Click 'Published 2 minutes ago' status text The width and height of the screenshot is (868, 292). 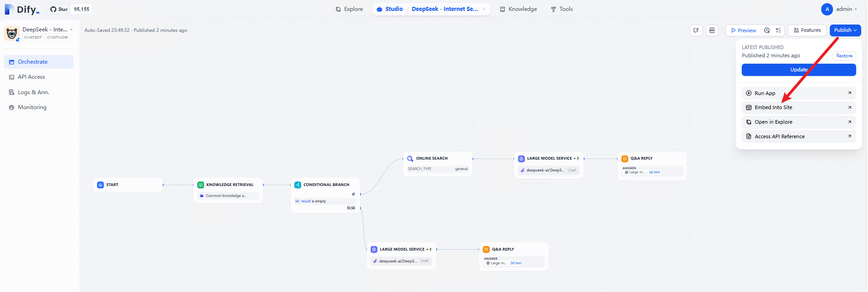(160, 30)
